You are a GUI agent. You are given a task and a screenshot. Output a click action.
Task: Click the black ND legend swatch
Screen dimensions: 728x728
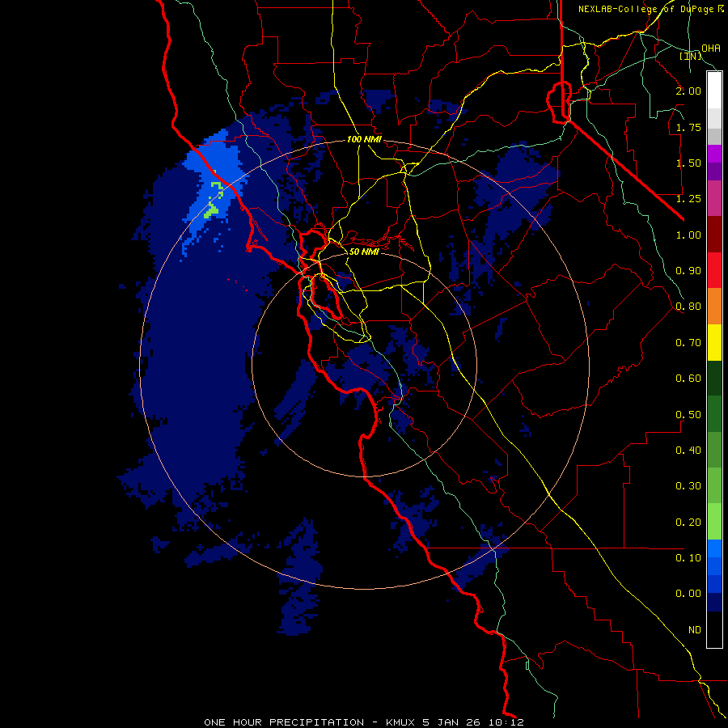tap(714, 629)
